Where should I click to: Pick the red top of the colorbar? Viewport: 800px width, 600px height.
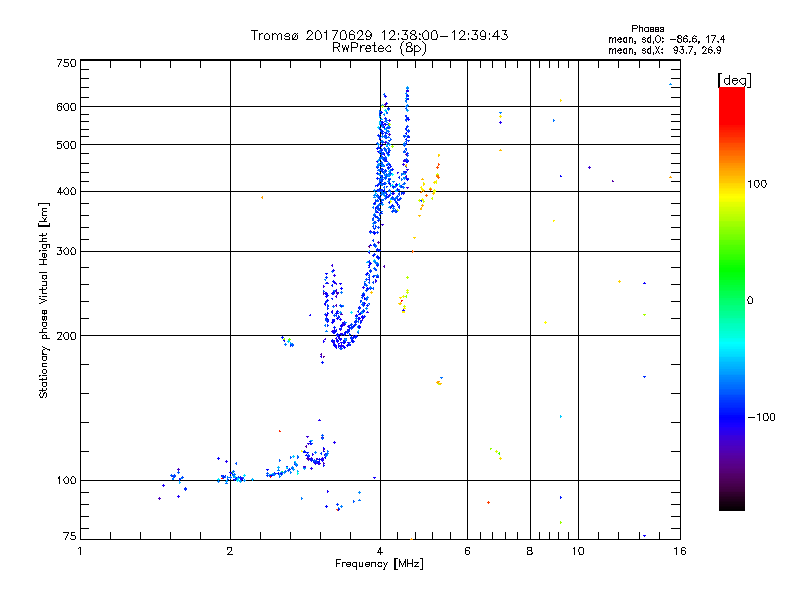[731, 93]
